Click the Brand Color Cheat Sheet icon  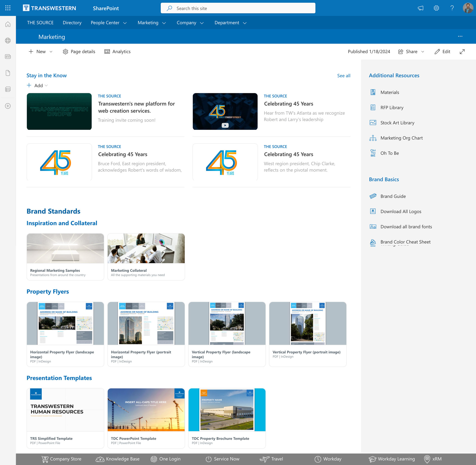[x=373, y=242]
